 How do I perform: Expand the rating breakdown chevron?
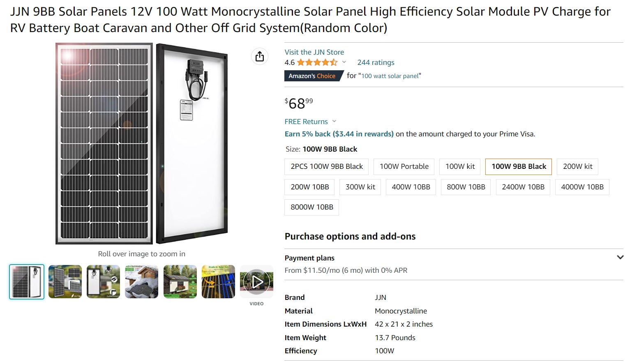pyautogui.click(x=344, y=62)
